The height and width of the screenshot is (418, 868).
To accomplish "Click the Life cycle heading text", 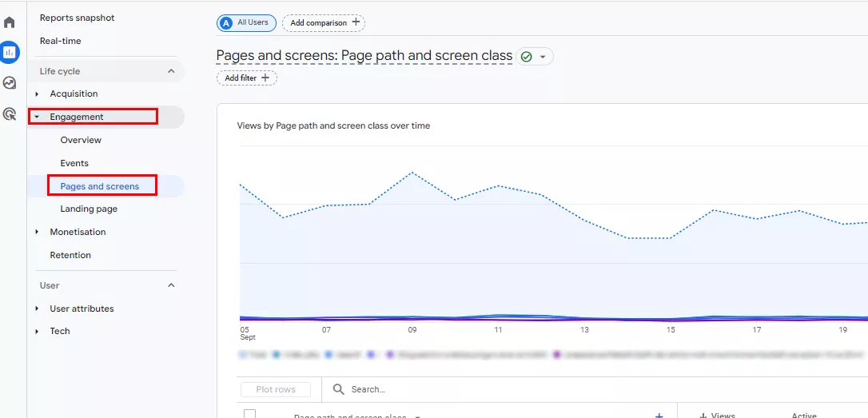I will pyautogui.click(x=60, y=71).
